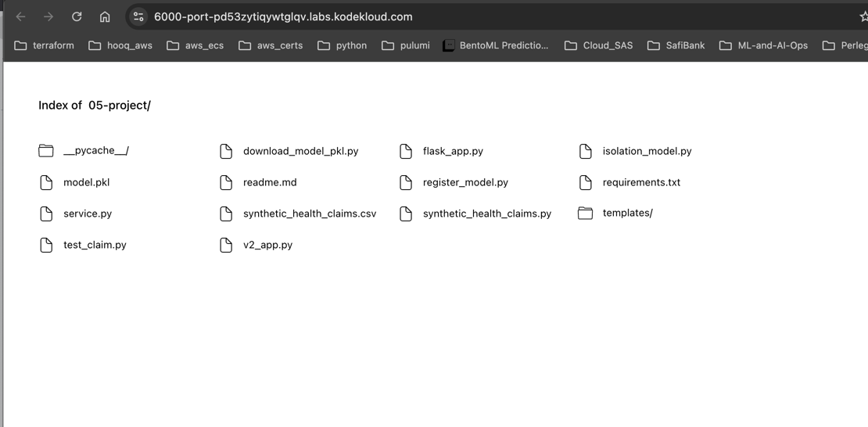Reload the page with the refresh icon
The width and height of the screenshot is (868, 427).
click(77, 16)
